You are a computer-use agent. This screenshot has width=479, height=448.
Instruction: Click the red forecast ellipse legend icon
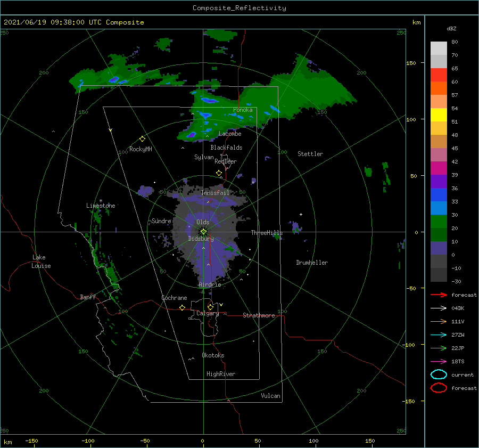(439, 388)
